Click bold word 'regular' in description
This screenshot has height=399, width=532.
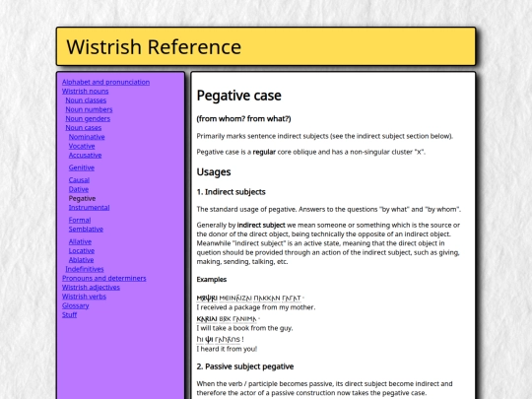click(264, 153)
